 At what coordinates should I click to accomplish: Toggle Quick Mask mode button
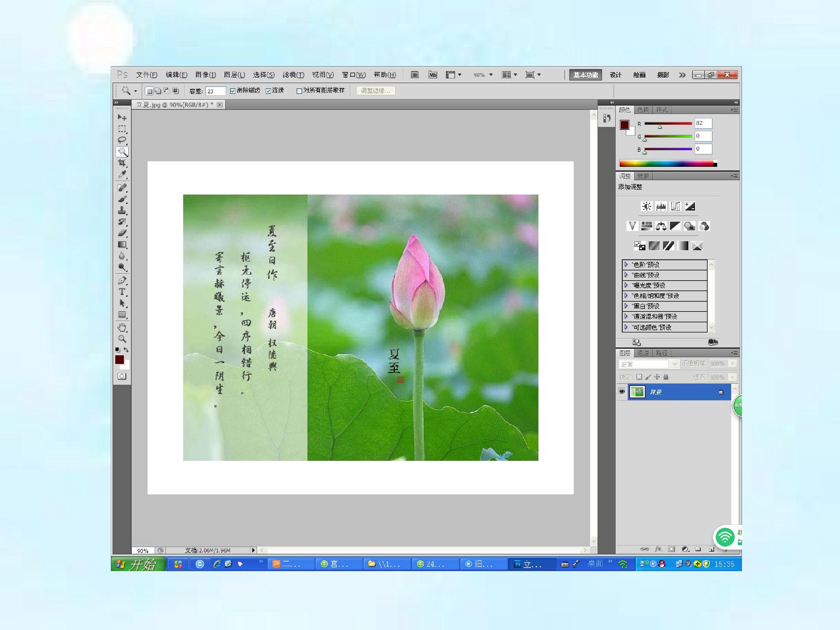coord(122,376)
